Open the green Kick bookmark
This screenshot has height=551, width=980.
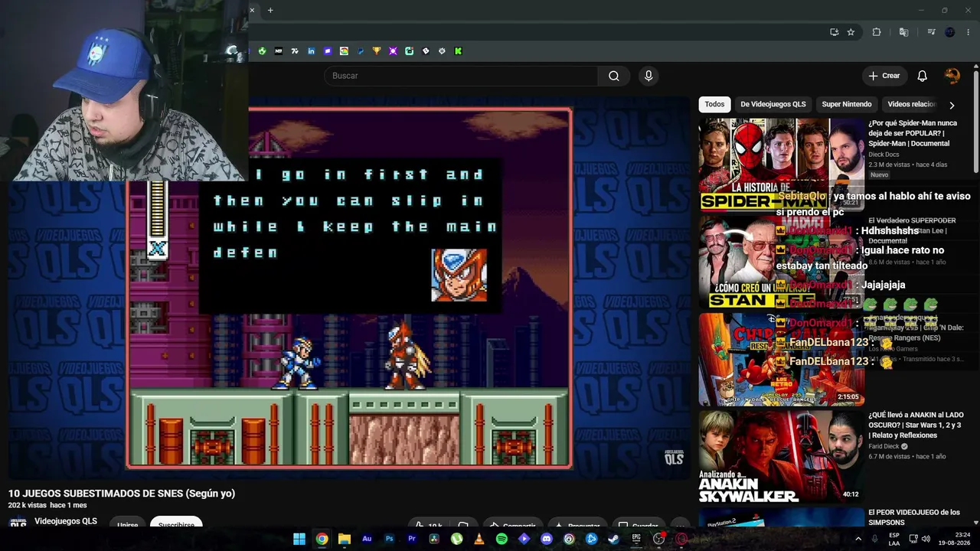tap(458, 51)
